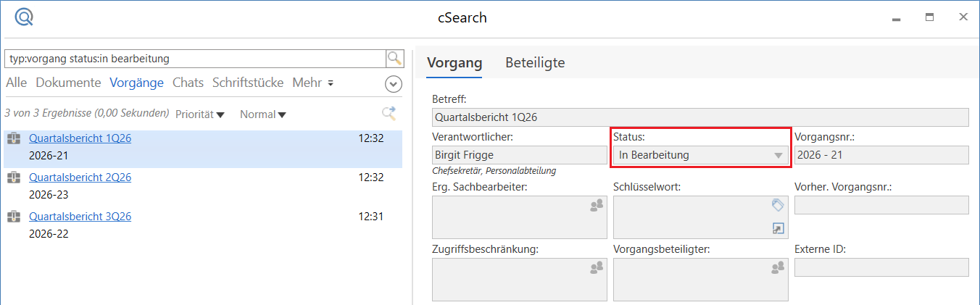
Task: Click briefcase icon of Quartalsbericht 1Q26
Action: point(14,138)
